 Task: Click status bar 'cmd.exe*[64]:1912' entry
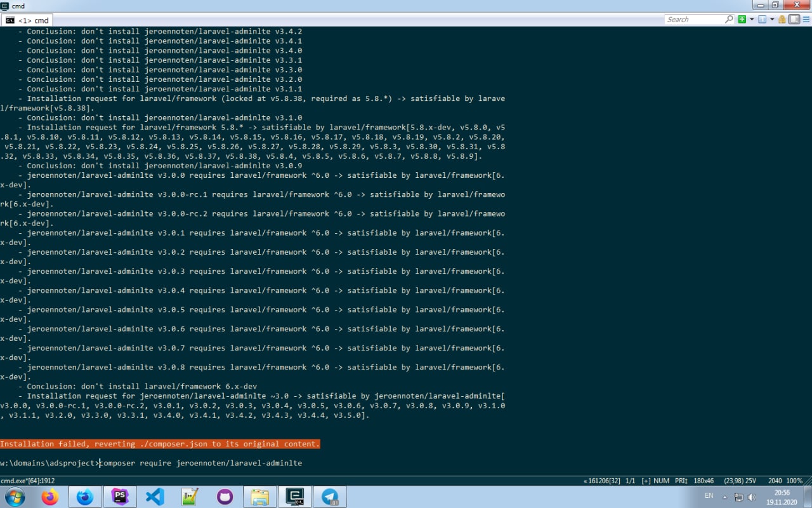[x=28, y=481]
